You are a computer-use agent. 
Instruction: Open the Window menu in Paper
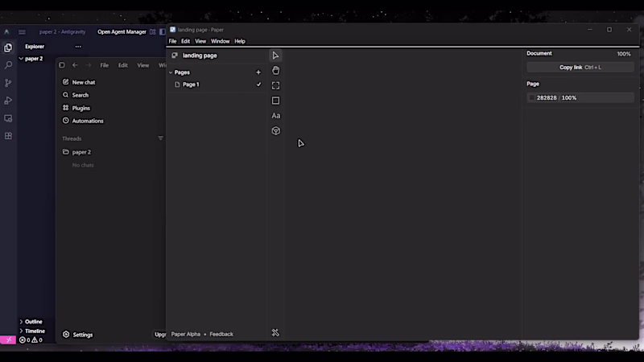(x=220, y=41)
